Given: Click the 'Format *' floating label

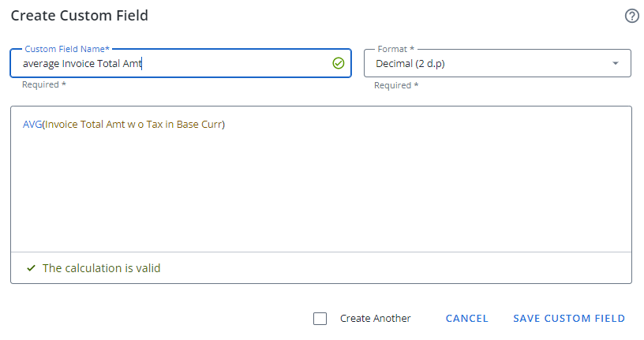Looking at the screenshot, I should pos(395,49).
